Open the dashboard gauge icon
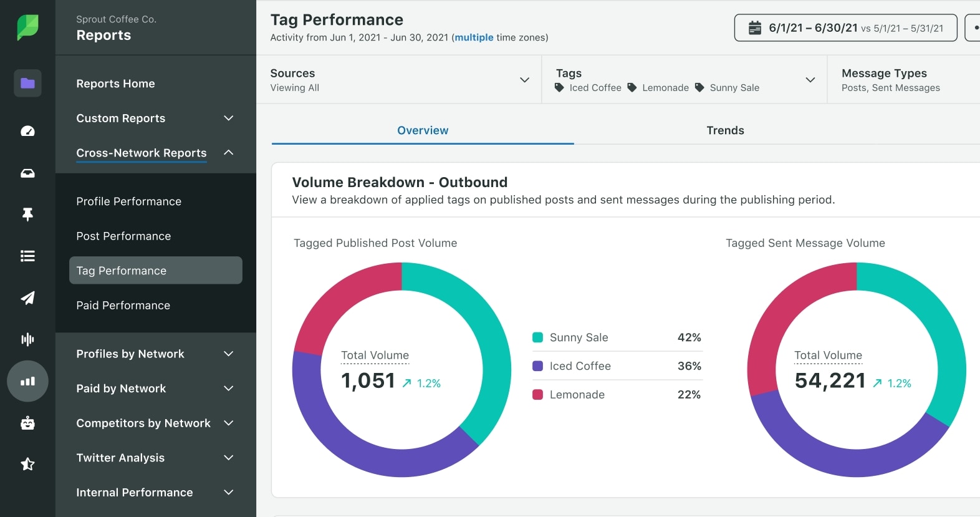980x517 pixels. click(x=27, y=131)
